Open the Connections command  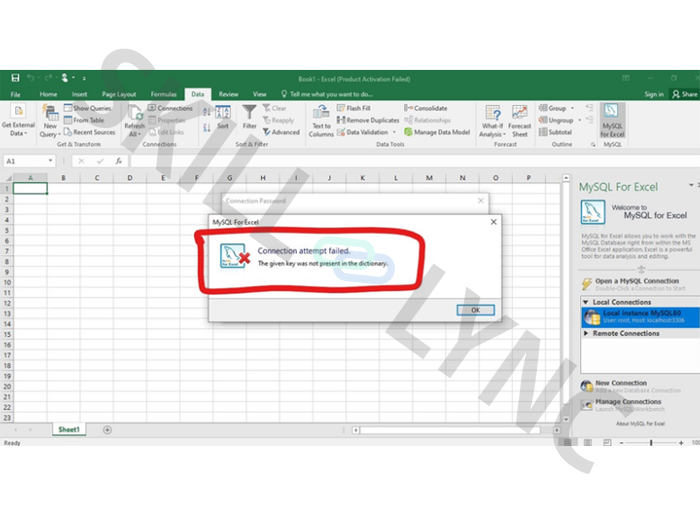point(170,108)
